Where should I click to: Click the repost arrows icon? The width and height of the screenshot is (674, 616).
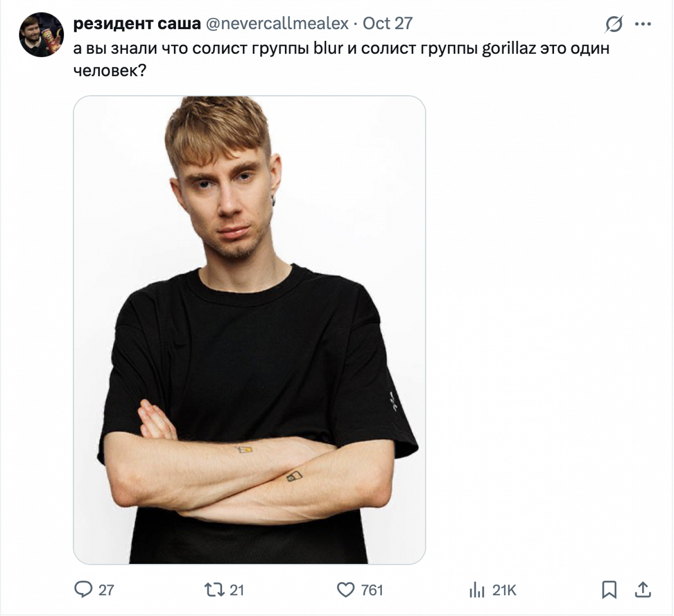(214, 589)
